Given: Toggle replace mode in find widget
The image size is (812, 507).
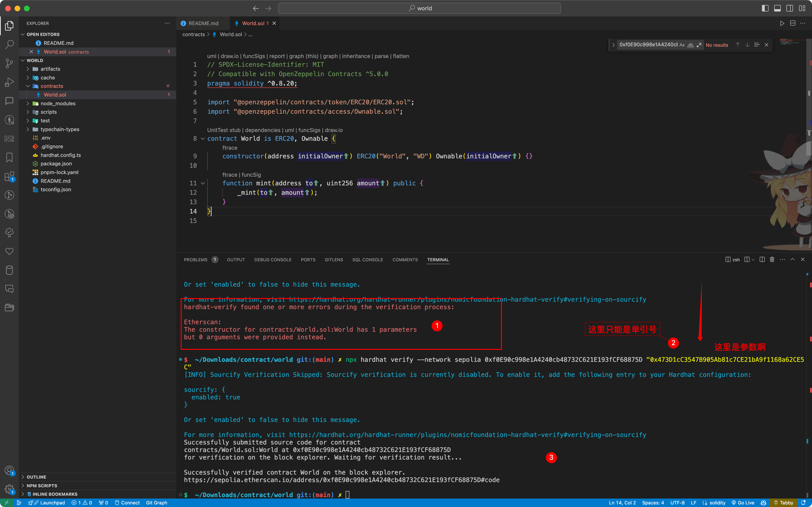Looking at the screenshot, I should pos(613,45).
